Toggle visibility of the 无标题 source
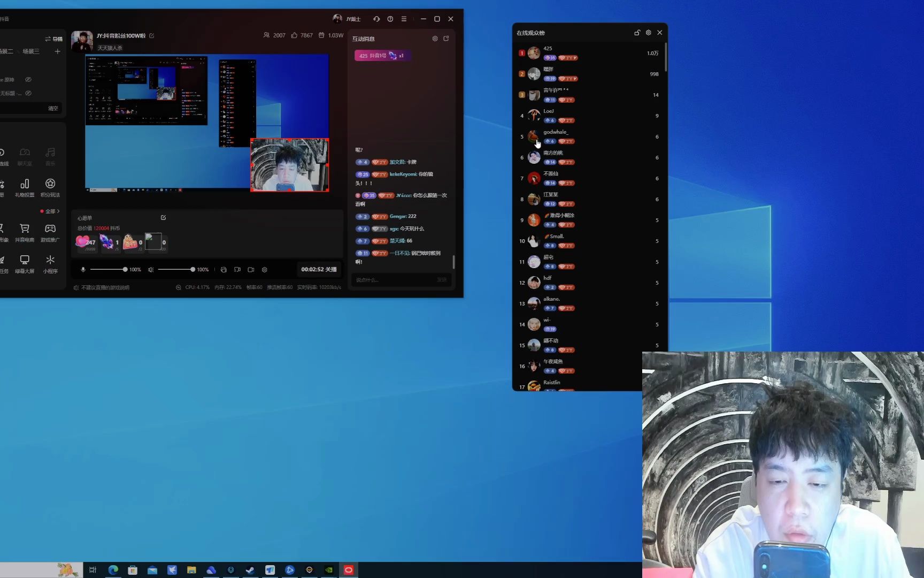 (28, 93)
